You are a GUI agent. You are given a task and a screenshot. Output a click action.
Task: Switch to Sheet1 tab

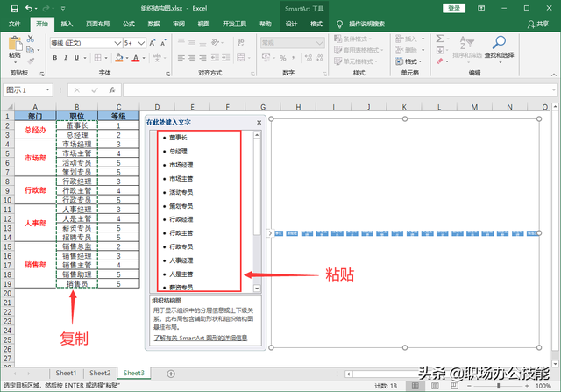point(66,373)
